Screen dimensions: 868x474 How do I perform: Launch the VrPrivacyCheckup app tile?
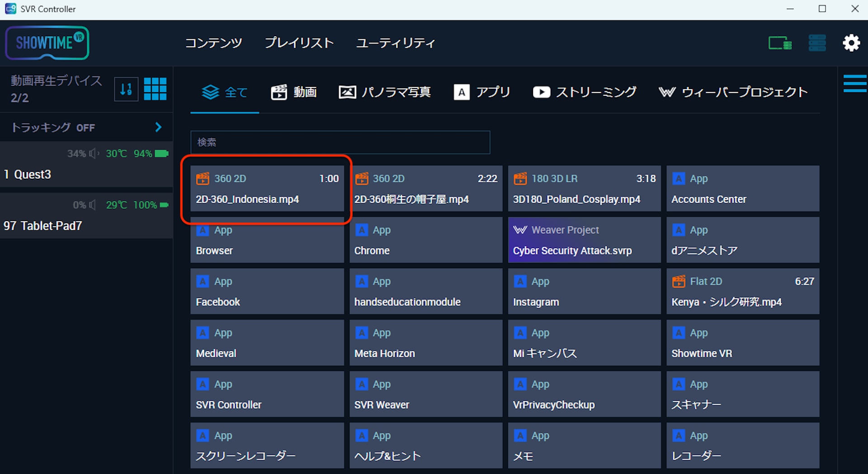[x=584, y=394]
